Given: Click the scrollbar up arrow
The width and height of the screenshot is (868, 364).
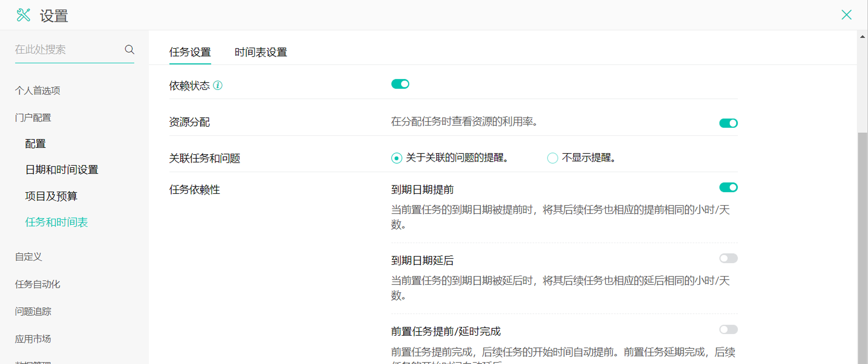Looking at the screenshot, I should [862, 37].
